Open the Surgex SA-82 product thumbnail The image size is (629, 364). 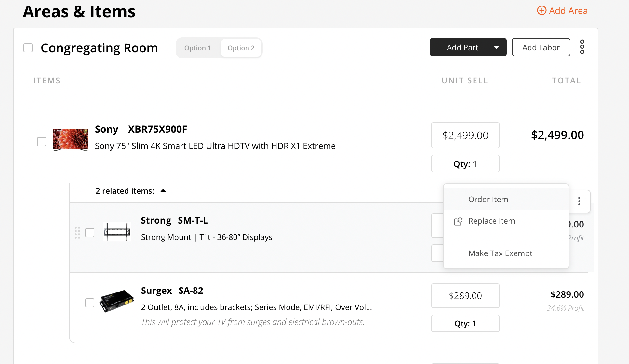[117, 301]
